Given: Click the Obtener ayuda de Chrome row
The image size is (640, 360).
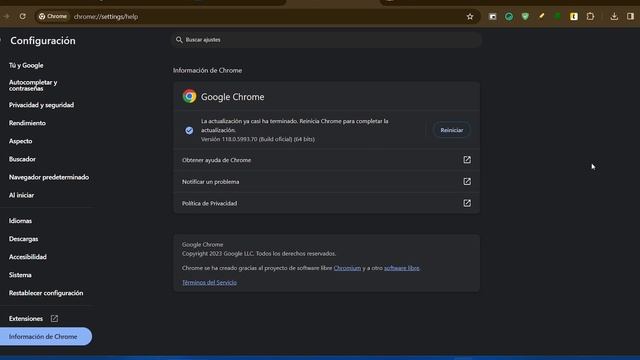Looking at the screenshot, I should coord(327,160).
